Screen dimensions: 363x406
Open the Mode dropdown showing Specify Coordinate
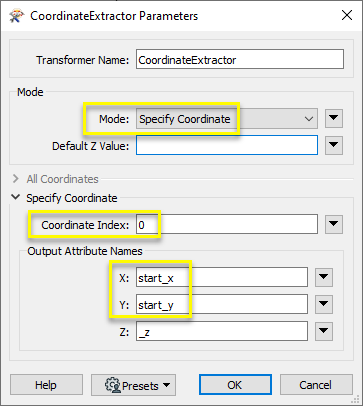pyautogui.click(x=227, y=119)
